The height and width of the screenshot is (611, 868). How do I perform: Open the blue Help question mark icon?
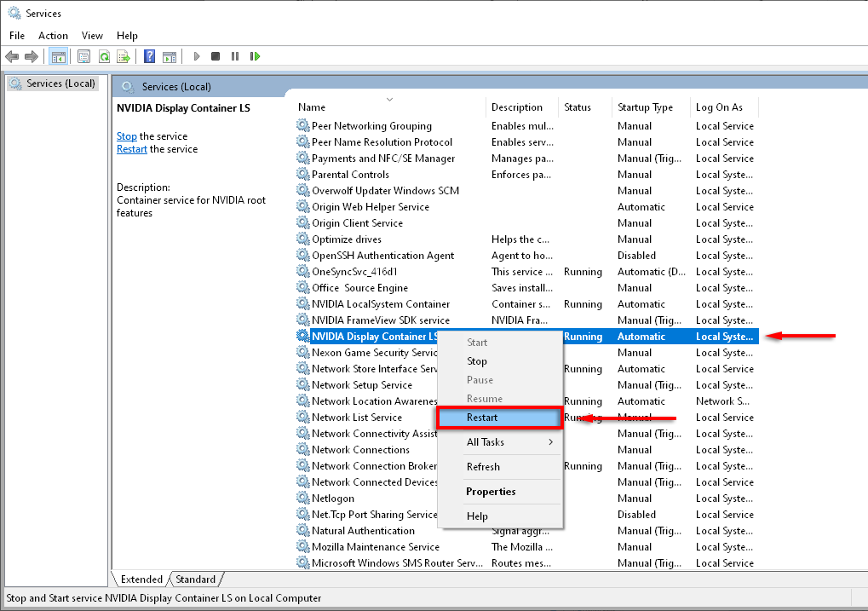pyautogui.click(x=149, y=56)
